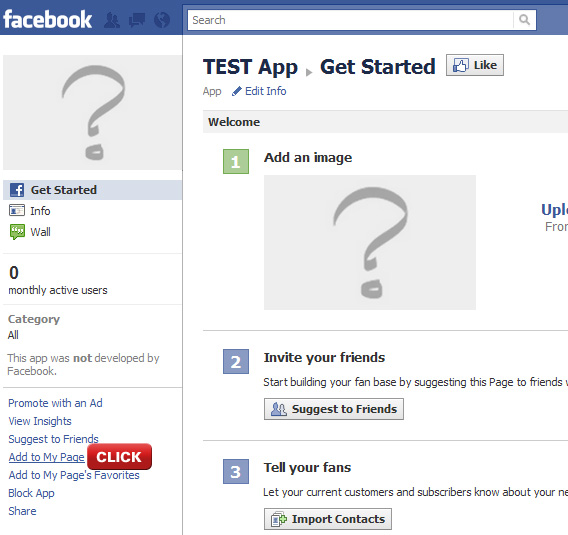Click the sidebar profile placeholder image
This screenshot has width=568, height=535.
click(92, 113)
